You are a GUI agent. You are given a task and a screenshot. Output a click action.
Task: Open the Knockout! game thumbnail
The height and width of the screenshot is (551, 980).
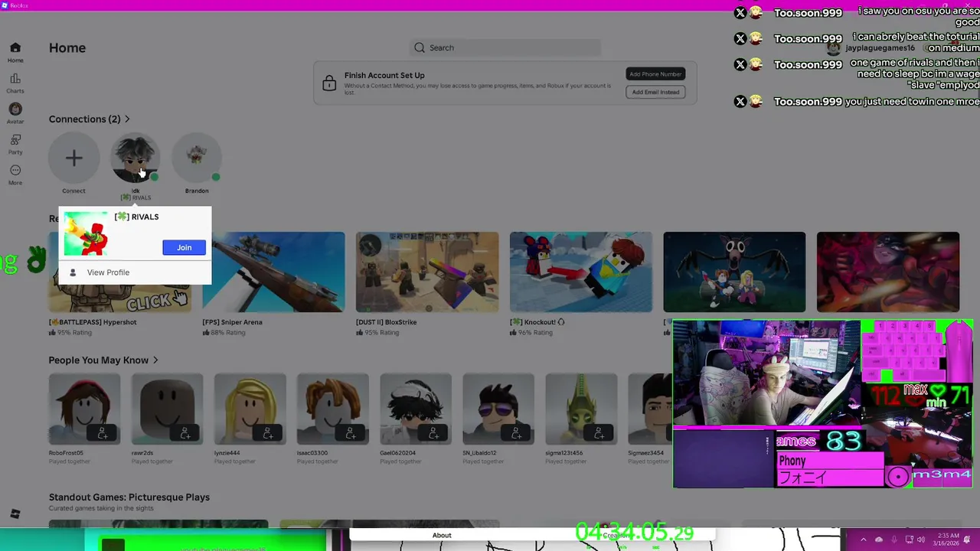coord(581,272)
